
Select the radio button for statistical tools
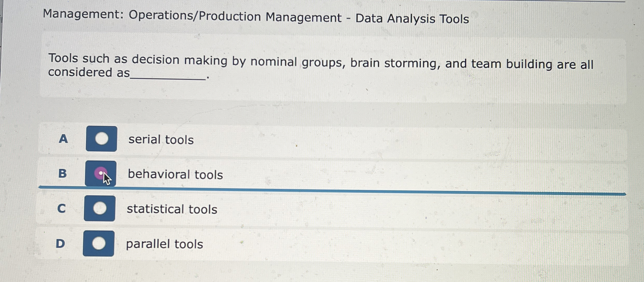pyautogui.click(x=99, y=208)
